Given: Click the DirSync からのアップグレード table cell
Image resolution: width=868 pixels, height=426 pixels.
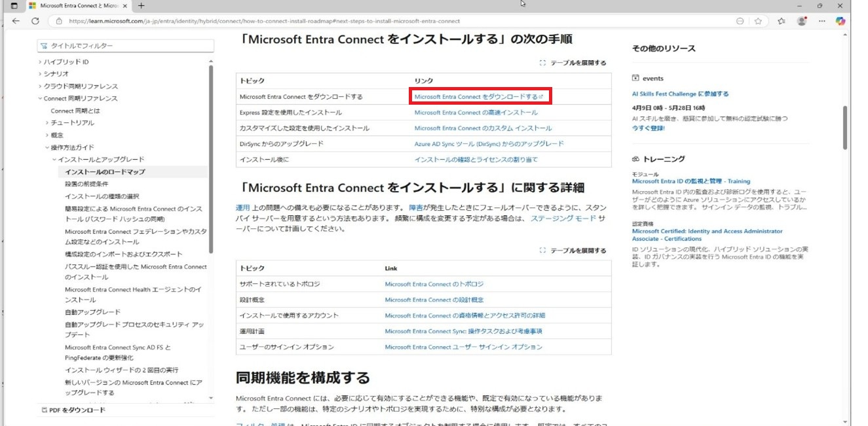Looking at the screenshot, I should (x=282, y=144).
